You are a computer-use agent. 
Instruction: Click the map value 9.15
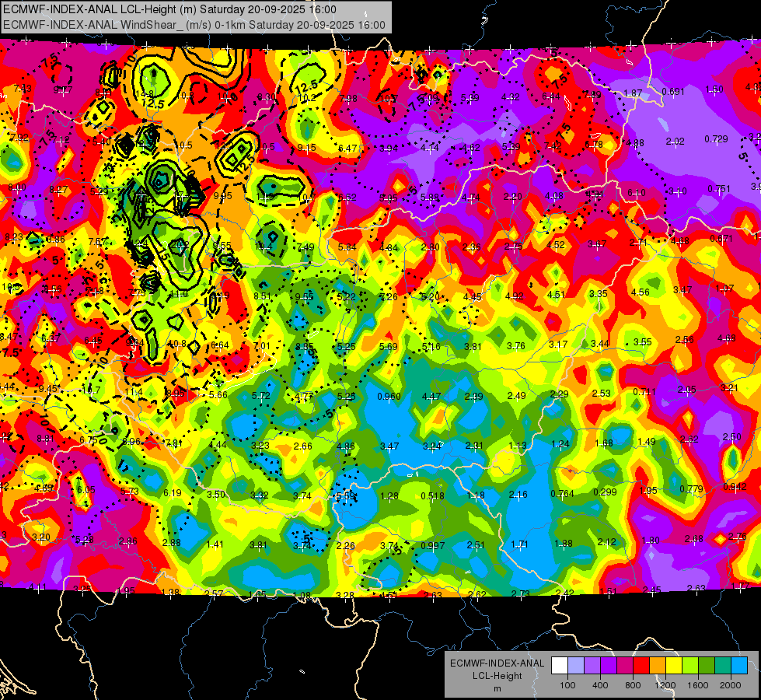point(307,148)
